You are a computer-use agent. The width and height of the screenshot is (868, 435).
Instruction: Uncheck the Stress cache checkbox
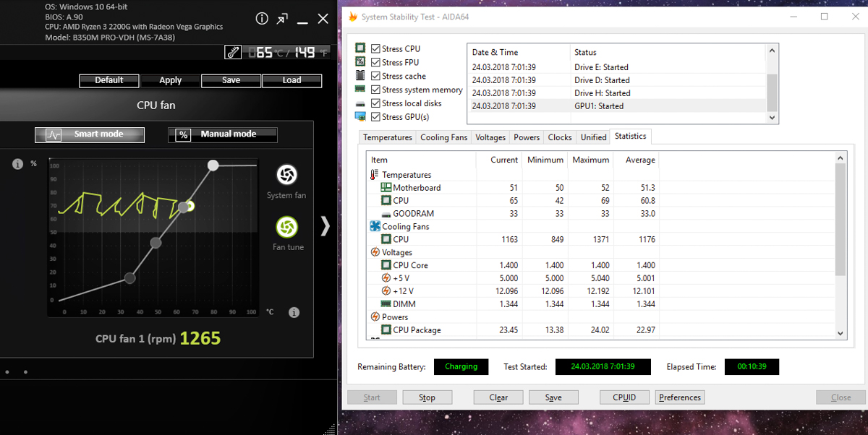375,76
